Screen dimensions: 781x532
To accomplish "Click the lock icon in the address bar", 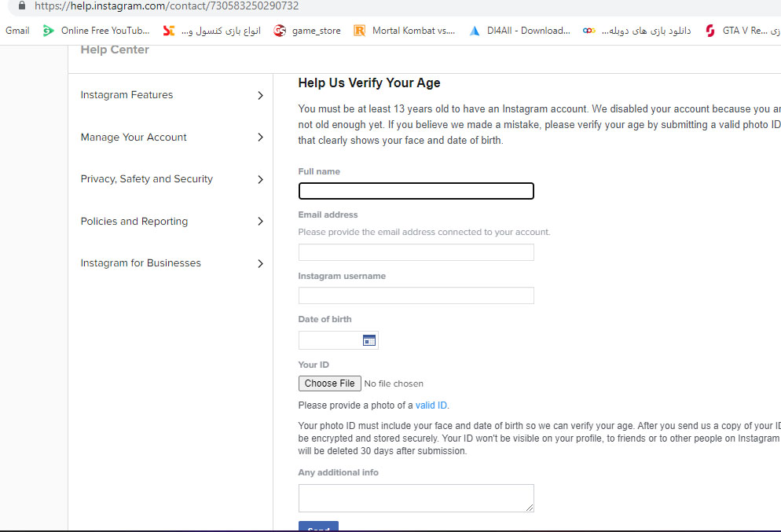I will pyautogui.click(x=21, y=6).
